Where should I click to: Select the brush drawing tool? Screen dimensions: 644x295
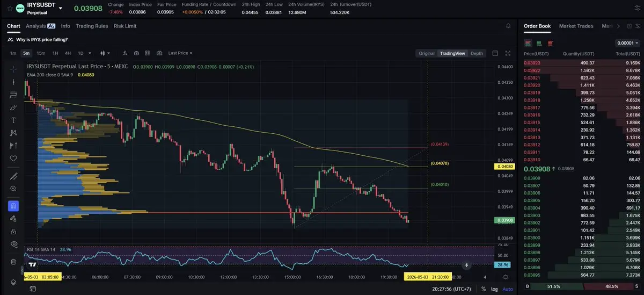click(x=13, y=107)
